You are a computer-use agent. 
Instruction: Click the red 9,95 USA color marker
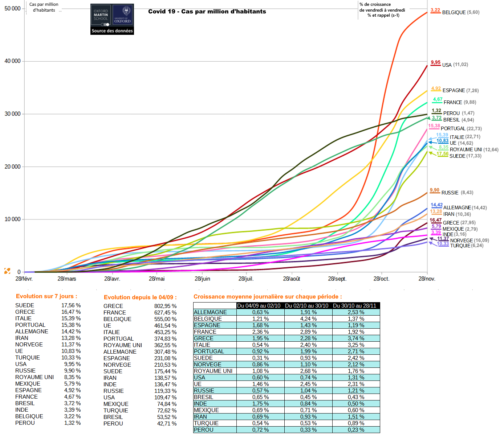point(435,63)
